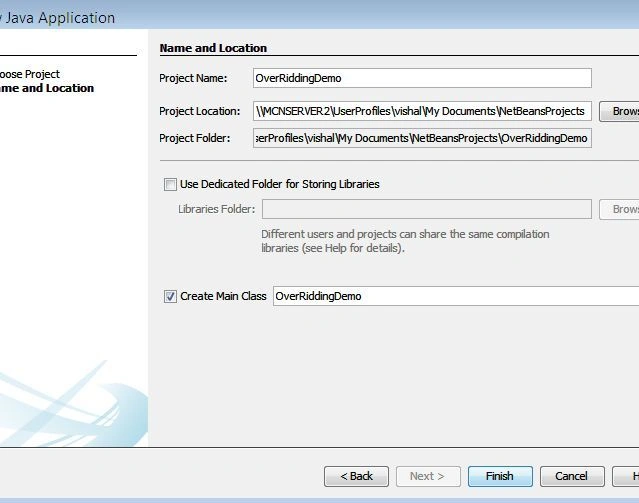Screen dimensions: 639x503
Task: Browse for the project location
Action: (x=619, y=111)
